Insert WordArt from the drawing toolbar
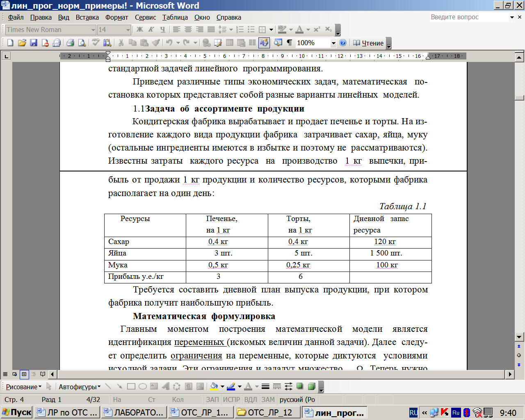This screenshot has width=525, height=420. tap(166, 386)
